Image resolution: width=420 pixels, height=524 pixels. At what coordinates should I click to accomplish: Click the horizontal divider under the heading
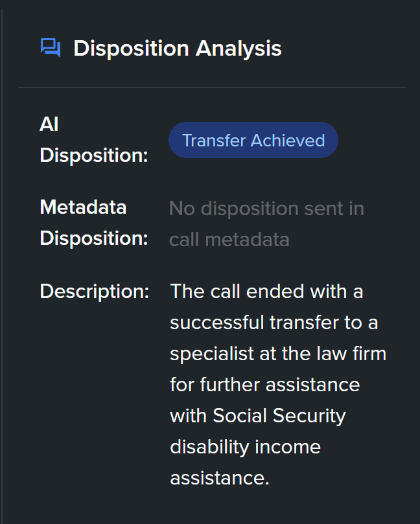click(x=213, y=87)
